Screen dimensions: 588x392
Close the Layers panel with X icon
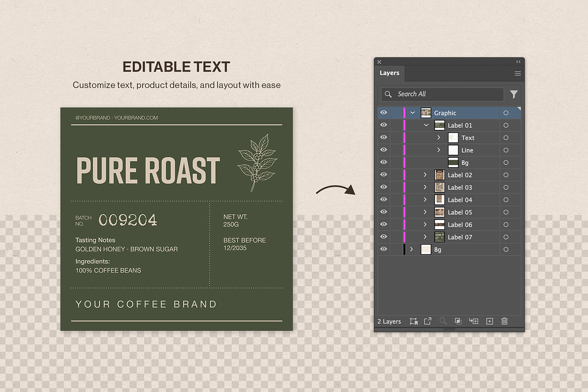[x=379, y=62]
